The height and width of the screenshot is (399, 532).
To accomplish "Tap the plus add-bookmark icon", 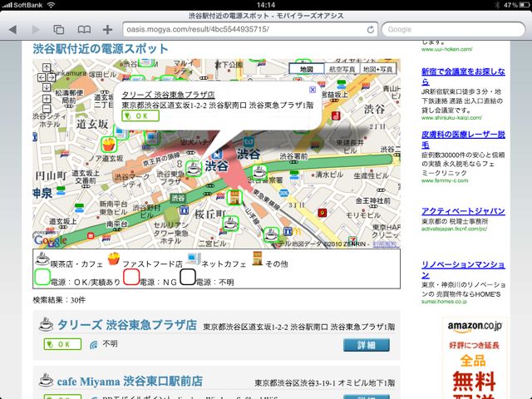I will (107, 30).
